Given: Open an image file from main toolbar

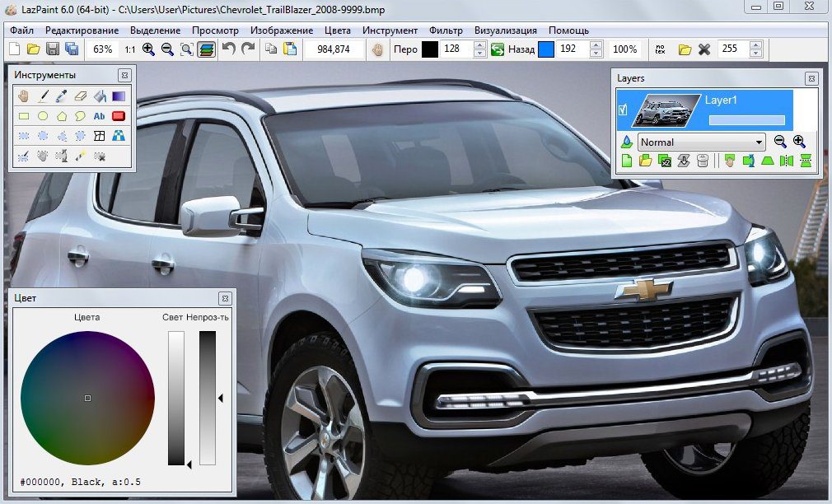Looking at the screenshot, I should pyautogui.click(x=33, y=49).
